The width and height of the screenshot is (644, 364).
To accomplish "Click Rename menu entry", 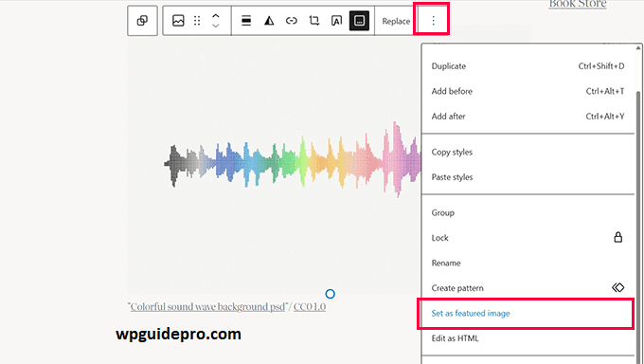I will coord(528,264).
